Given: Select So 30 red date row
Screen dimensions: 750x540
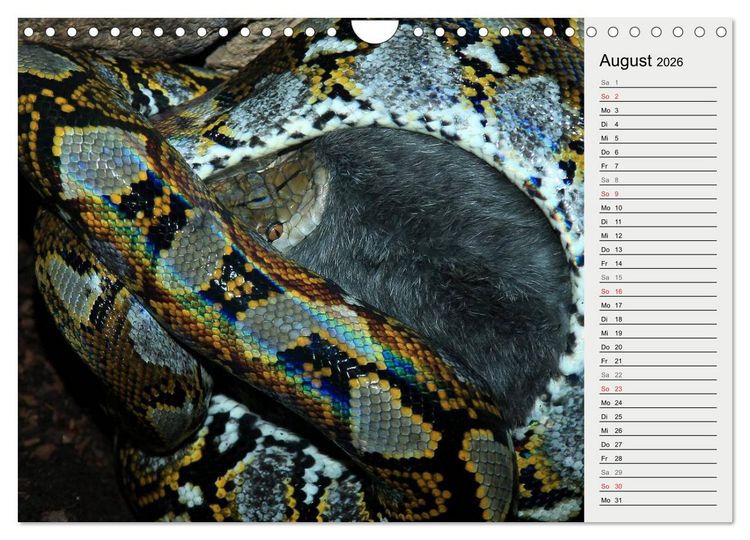Looking at the screenshot, I should point(658,486).
